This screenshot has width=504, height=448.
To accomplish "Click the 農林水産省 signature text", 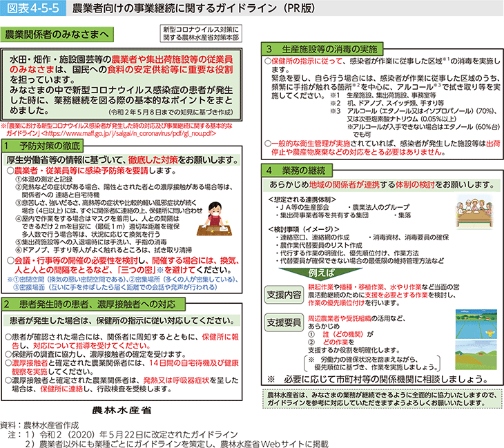I will tap(122, 411).
